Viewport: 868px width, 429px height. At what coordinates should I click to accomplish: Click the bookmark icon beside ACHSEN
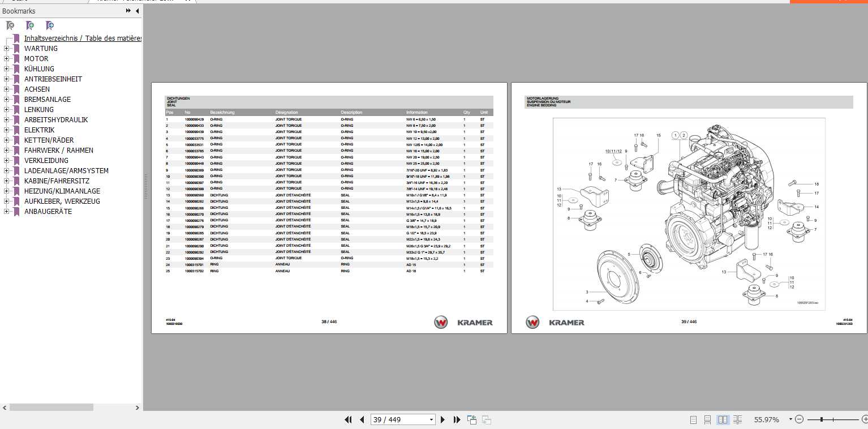tap(17, 89)
